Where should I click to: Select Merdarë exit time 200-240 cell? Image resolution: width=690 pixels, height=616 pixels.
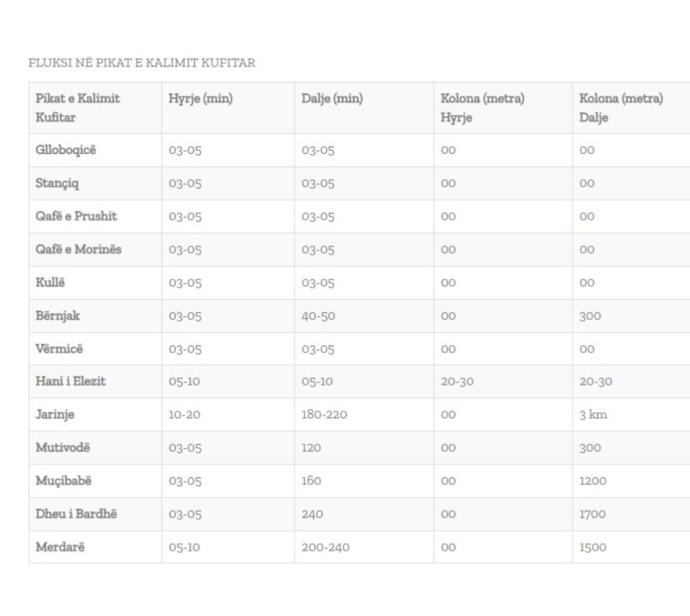[326, 547]
